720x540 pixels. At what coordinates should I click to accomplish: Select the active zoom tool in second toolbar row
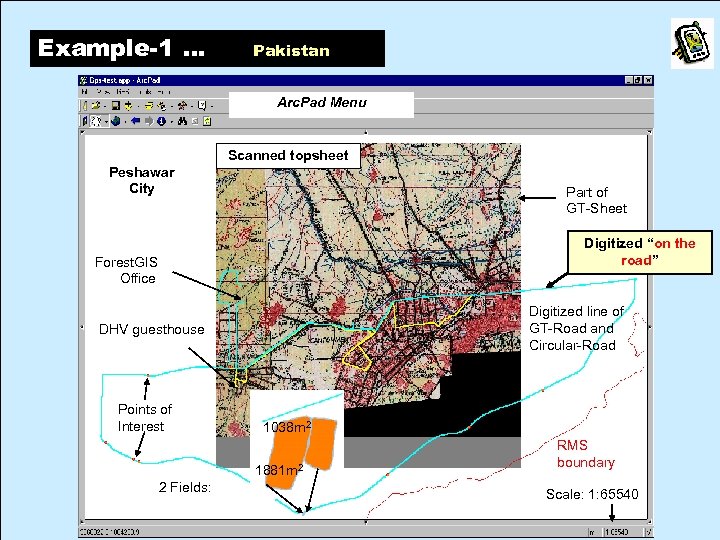96,121
